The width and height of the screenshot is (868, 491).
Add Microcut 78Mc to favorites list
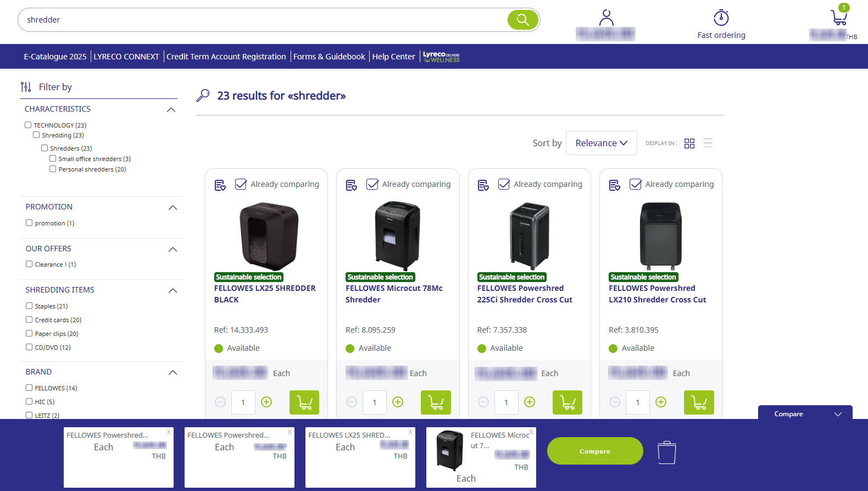[352, 185]
